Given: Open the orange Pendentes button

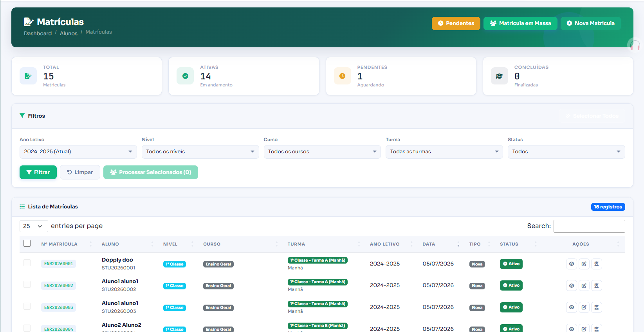Looking at the screenshot, I should [456, 23].
